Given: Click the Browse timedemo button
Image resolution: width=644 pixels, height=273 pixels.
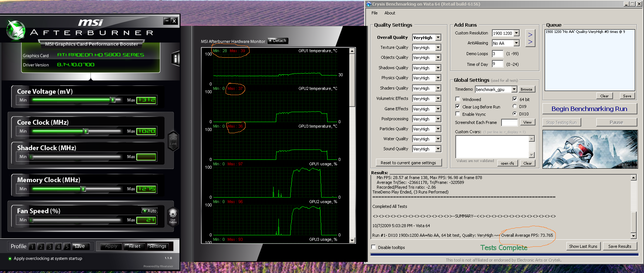Looking at the screenshot, I should pos(527,90).
